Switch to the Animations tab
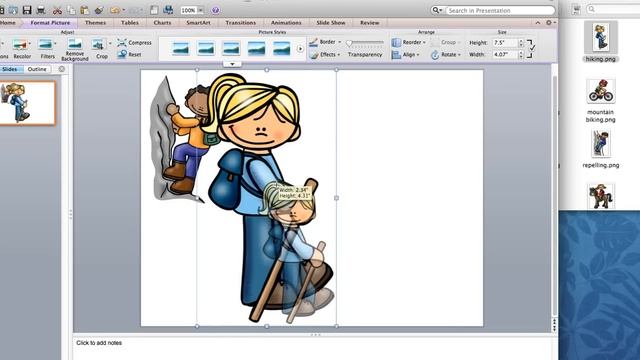640x360 pixels. tap(286, 23)
